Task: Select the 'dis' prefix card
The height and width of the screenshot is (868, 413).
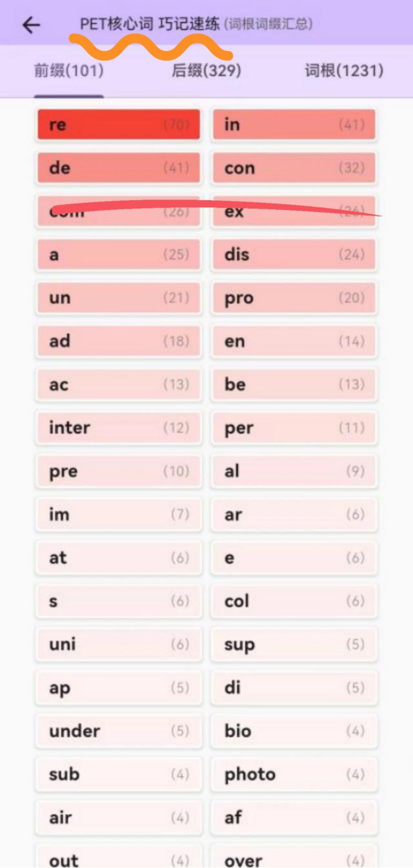Action: (294, 254)
